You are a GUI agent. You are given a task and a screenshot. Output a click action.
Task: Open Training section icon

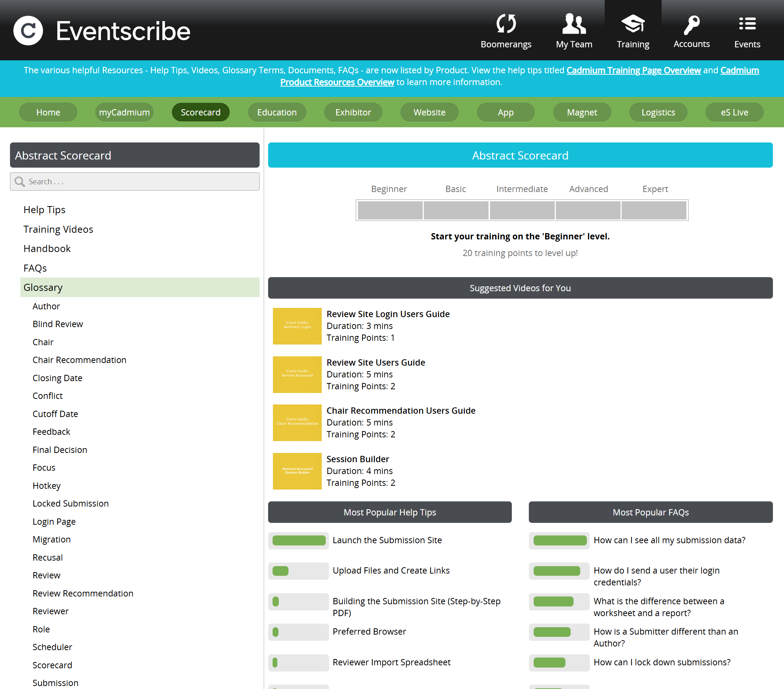(632, 24)
